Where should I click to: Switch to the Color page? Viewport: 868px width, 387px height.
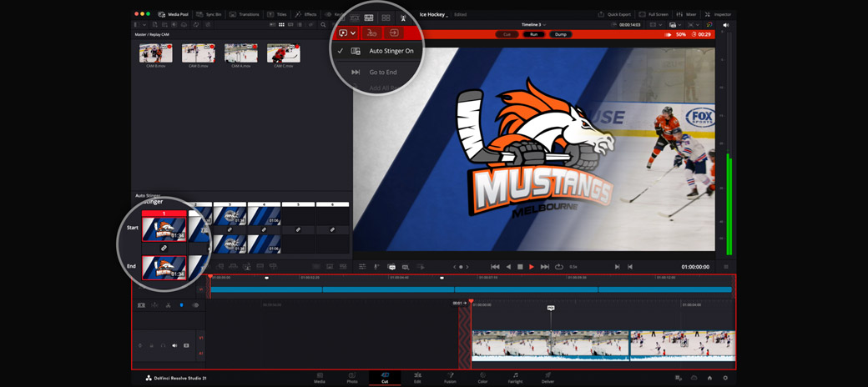tap(482, 378)
